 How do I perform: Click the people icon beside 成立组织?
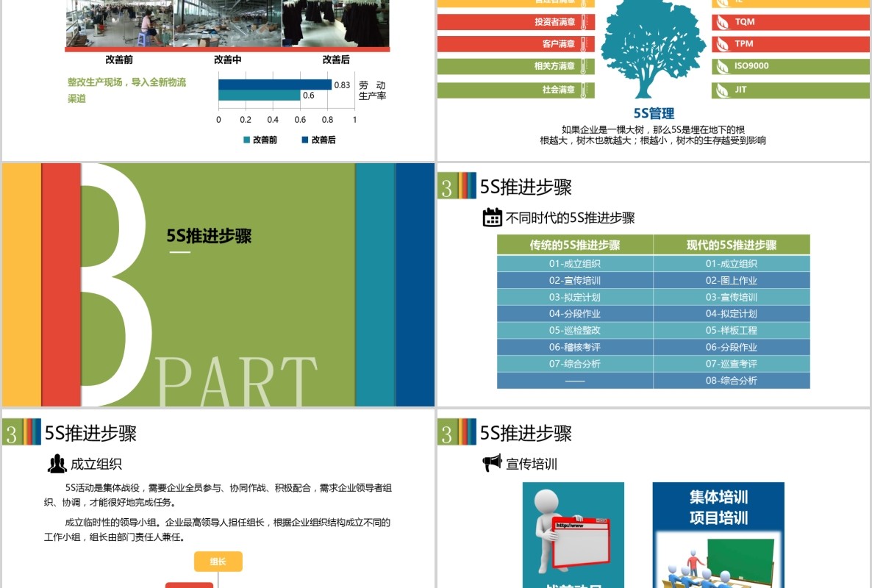(x=57, y=464)
